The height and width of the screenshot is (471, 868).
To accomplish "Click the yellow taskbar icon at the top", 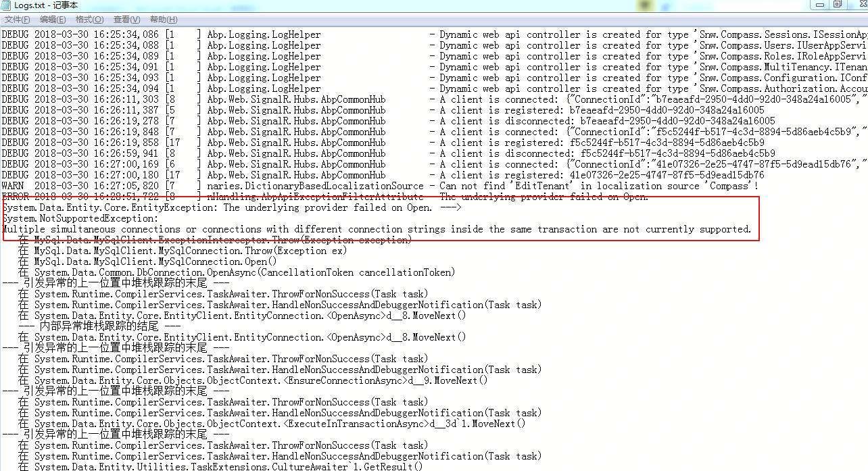I will [x=644, y=5].
